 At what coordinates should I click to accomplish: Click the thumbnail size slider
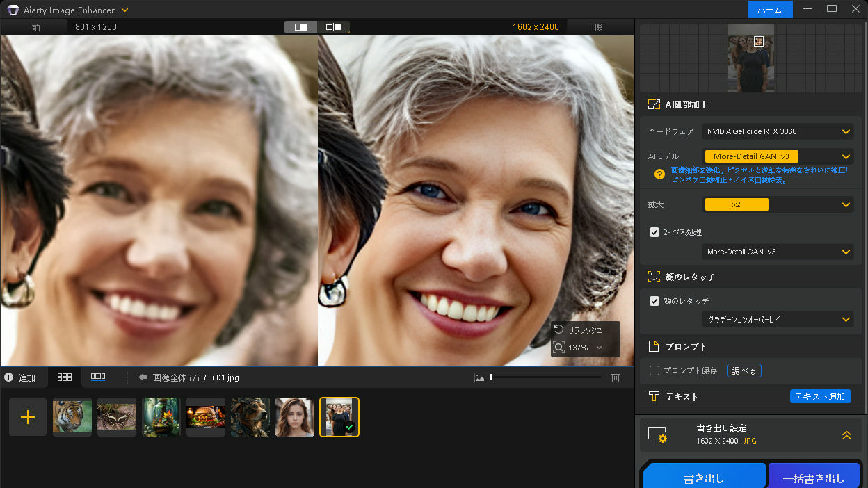tap(545, 377)
